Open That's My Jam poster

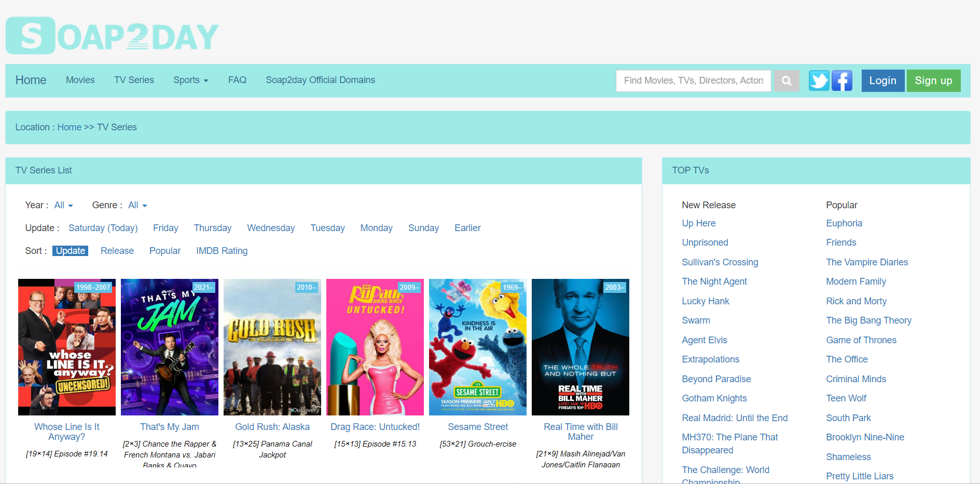tap(170, 347)
